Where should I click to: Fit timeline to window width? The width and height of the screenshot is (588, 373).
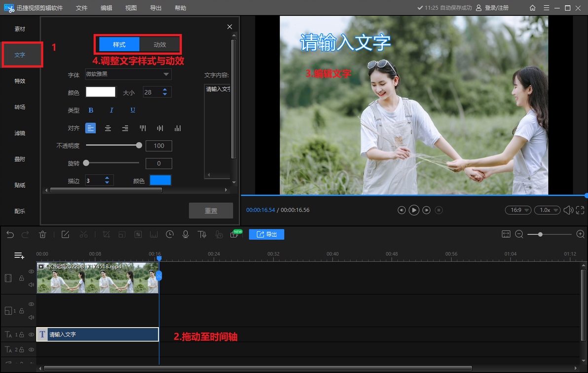(x=506, y=234)
